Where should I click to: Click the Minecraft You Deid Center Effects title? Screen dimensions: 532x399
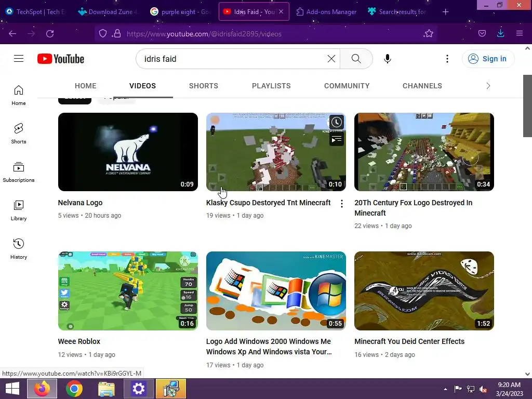coord(409,341)
